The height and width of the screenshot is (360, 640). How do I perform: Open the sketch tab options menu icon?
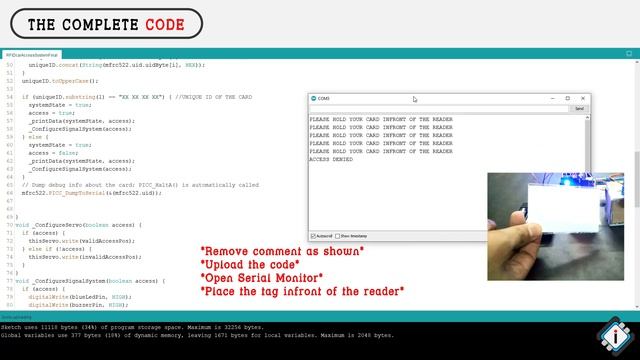629,54
